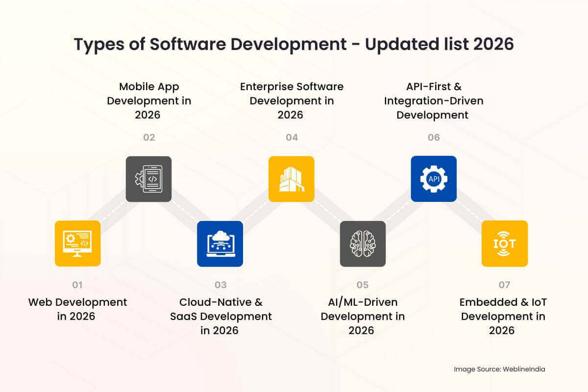Viewport: 588px width, 392px height.
Task: Click the gray AI brain icon
Action: pos(363,244)
